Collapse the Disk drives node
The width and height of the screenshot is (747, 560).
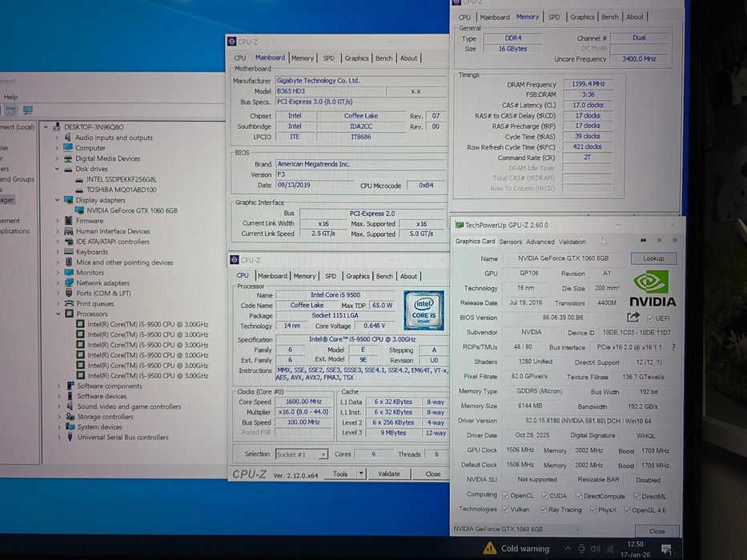(x=57, y=169)
